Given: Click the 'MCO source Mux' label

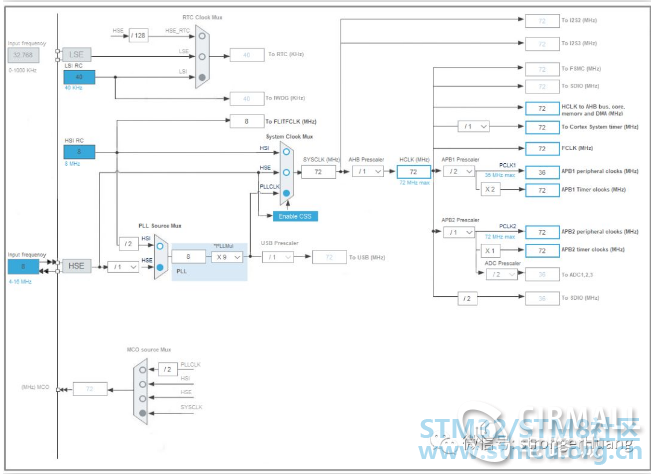Looking at the screenshot, I should tap(149, 349).
